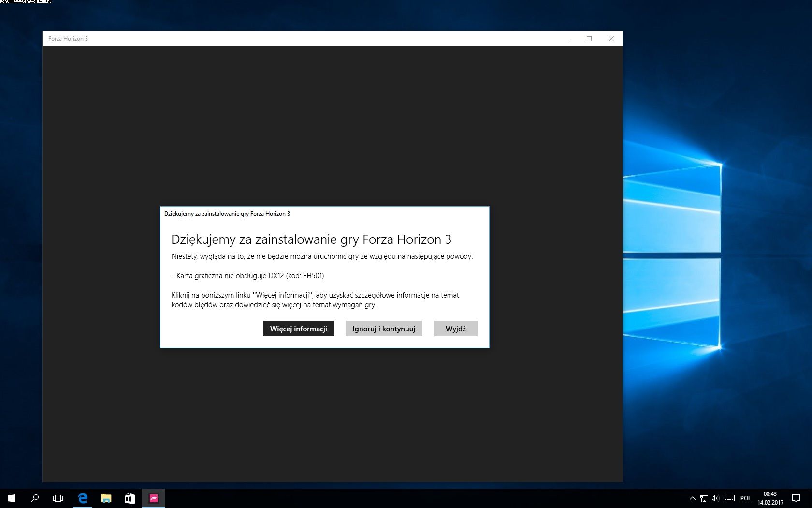This screenshot has width=812, height=508.
Task: Click the "Więcej informacji" button
Action: point(298,329)
